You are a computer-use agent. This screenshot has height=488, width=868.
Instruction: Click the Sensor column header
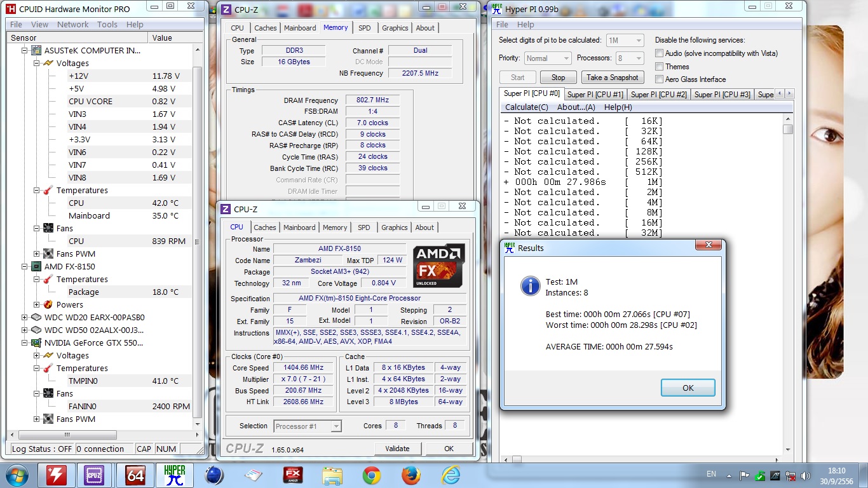pyautogui.click(x=78, y=37)
